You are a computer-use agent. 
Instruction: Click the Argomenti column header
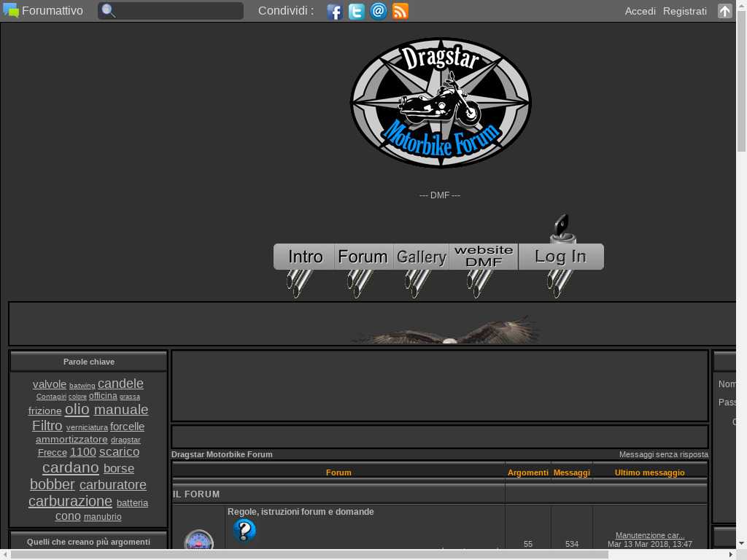[528, 472]
